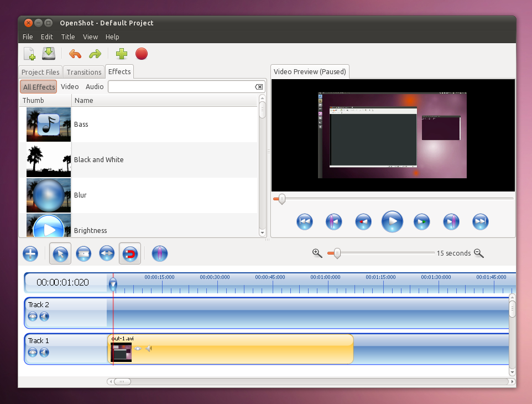Open the Help menu
Viewport: 532px width, 404px height.
tap(112, 37)
